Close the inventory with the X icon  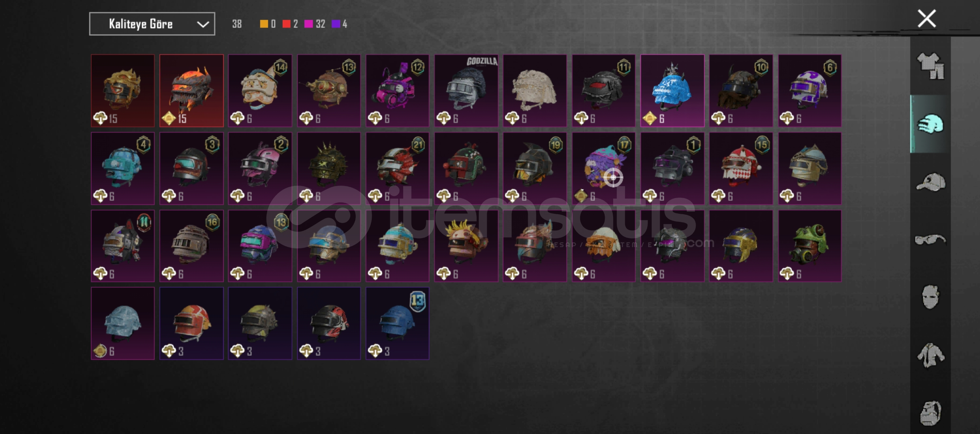click(x=926, y=18)
